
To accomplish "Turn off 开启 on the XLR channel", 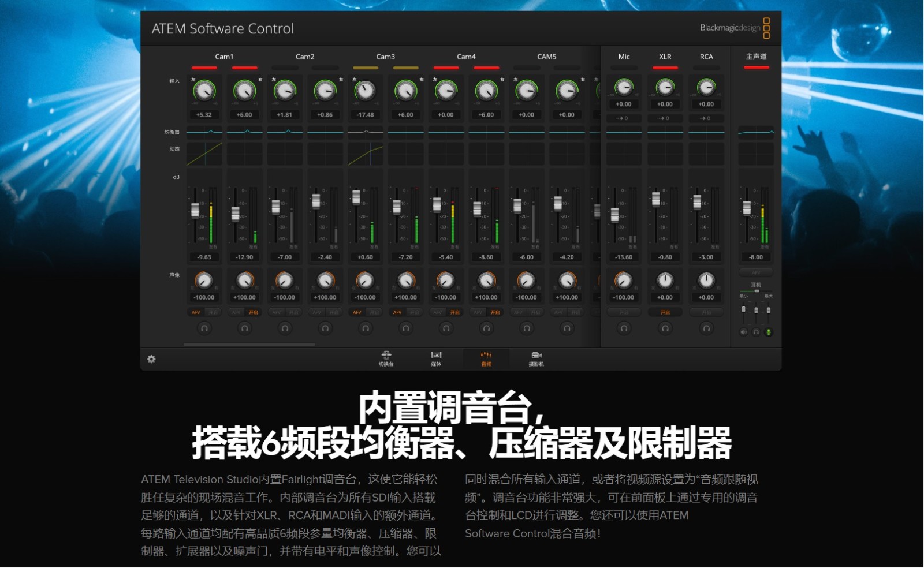I will [x=665, y=312].
